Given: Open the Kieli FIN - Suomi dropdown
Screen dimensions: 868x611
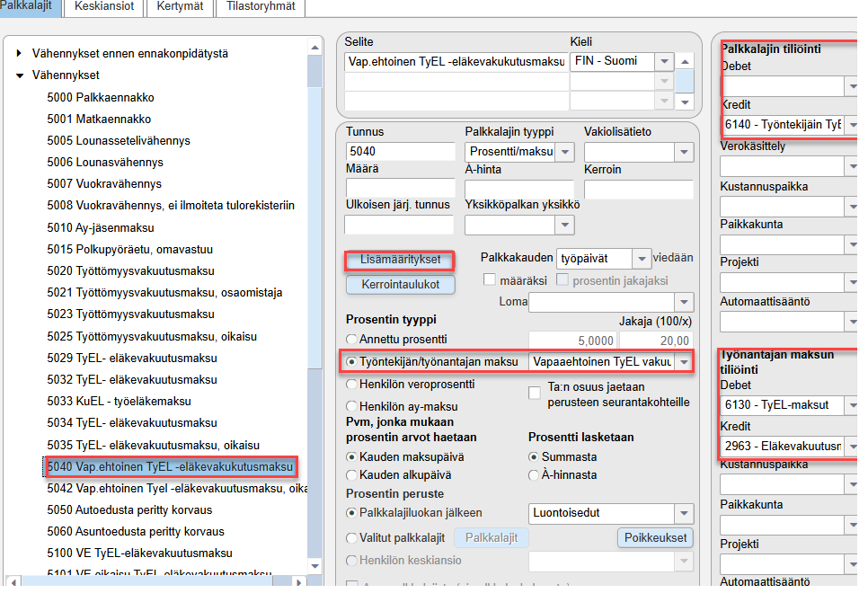Looking at the screenshot, I should (664, 61).
